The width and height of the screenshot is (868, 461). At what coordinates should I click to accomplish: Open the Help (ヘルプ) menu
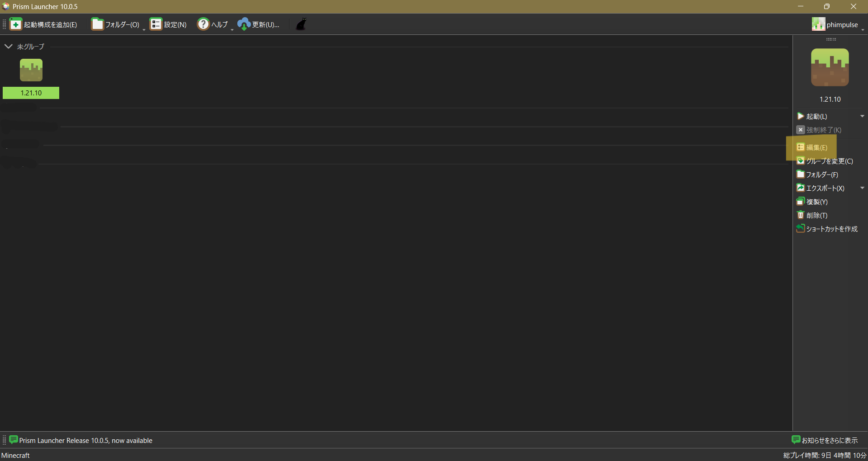213,24
